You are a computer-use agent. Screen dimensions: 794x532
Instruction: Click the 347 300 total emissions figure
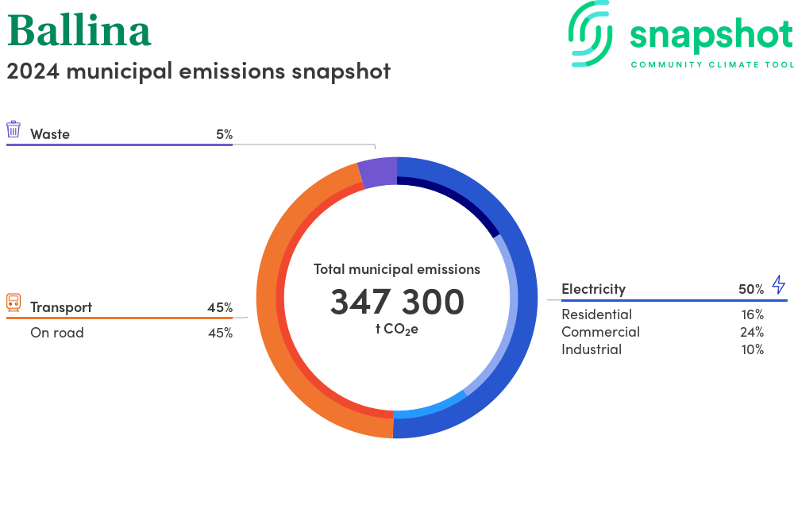397,302
